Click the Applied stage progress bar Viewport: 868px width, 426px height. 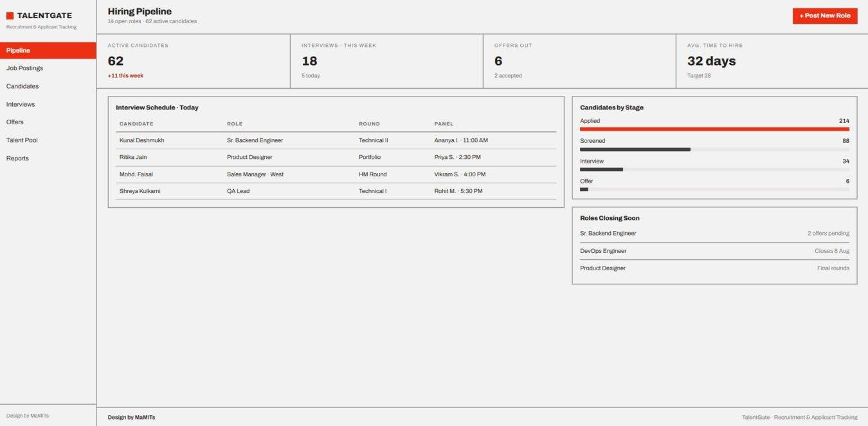714,129
